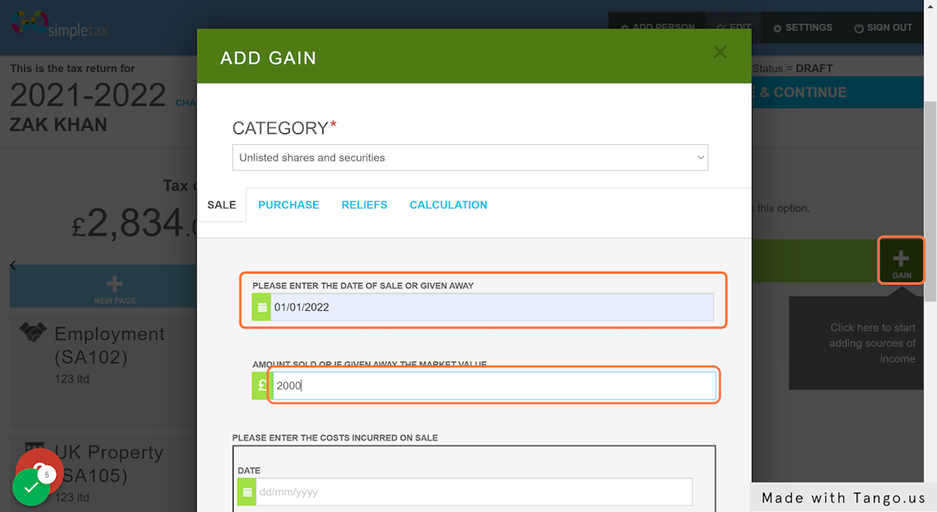Click the costs incurred date field
The width and height of the screenshot is (937, 512).
click(474, 492)
